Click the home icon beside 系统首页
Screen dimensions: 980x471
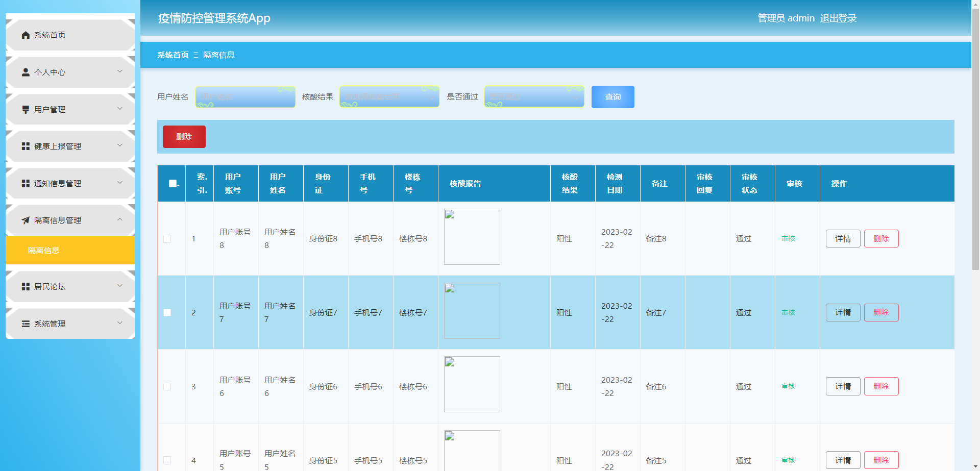pos(25,35)
